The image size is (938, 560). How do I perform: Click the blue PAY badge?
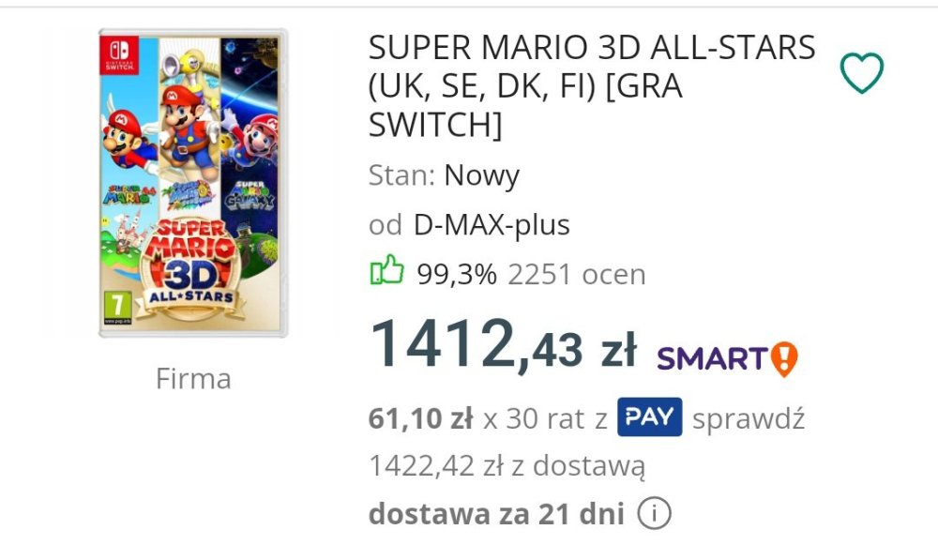click(649, 418)
